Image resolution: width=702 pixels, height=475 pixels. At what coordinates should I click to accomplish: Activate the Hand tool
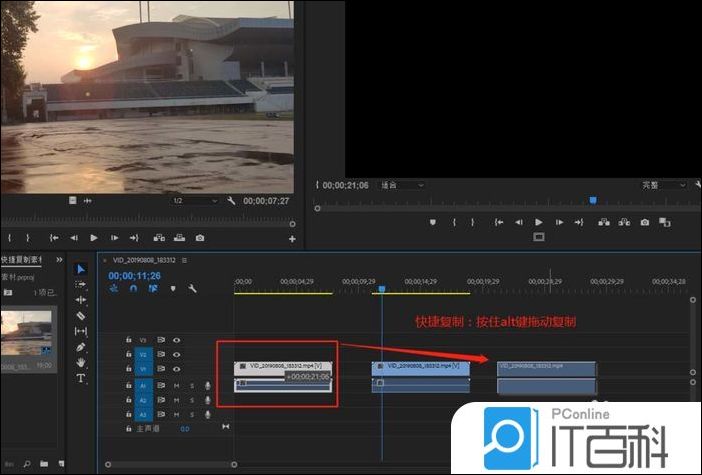point(81,362)
